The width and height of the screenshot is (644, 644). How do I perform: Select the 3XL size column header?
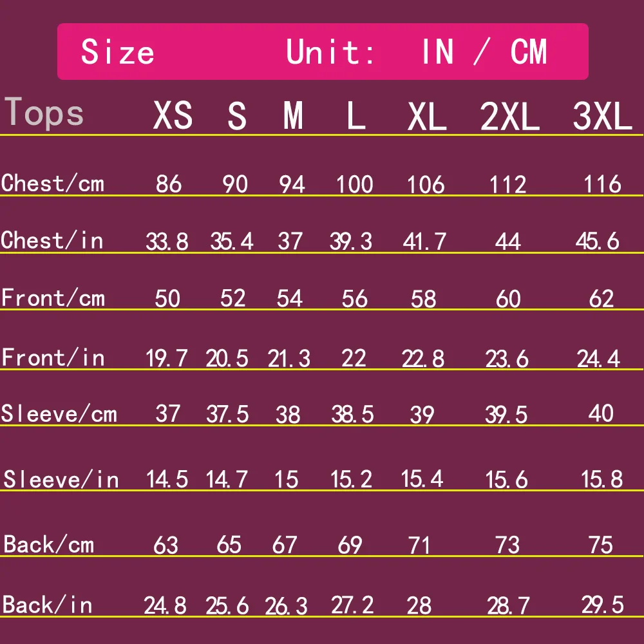pos(602,117)
